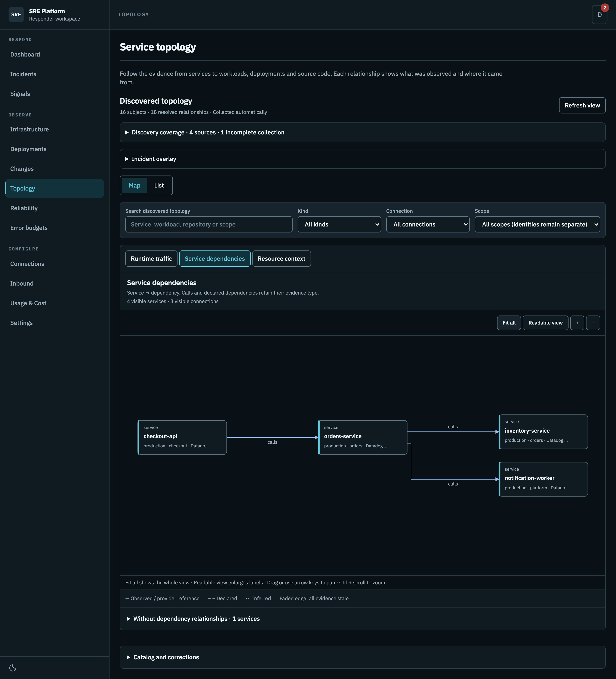
Task: Select the Service dependencies tab
Action: [215, 259]
